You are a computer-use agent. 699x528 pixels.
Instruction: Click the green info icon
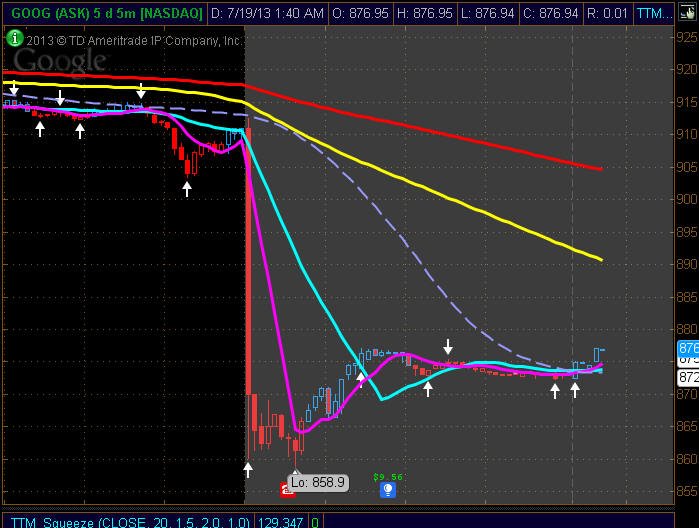point(15,39)
